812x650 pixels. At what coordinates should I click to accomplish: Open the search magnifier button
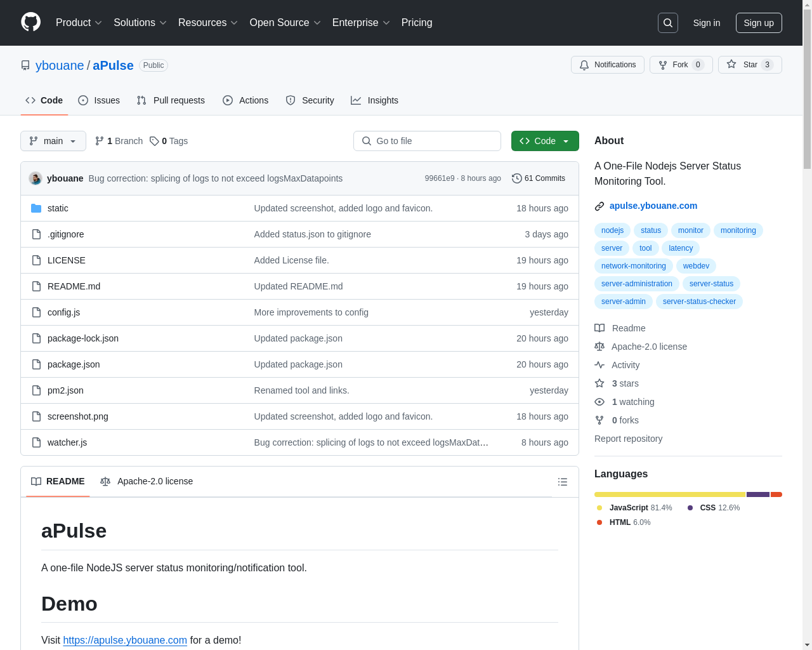click(x=668, y=23)
